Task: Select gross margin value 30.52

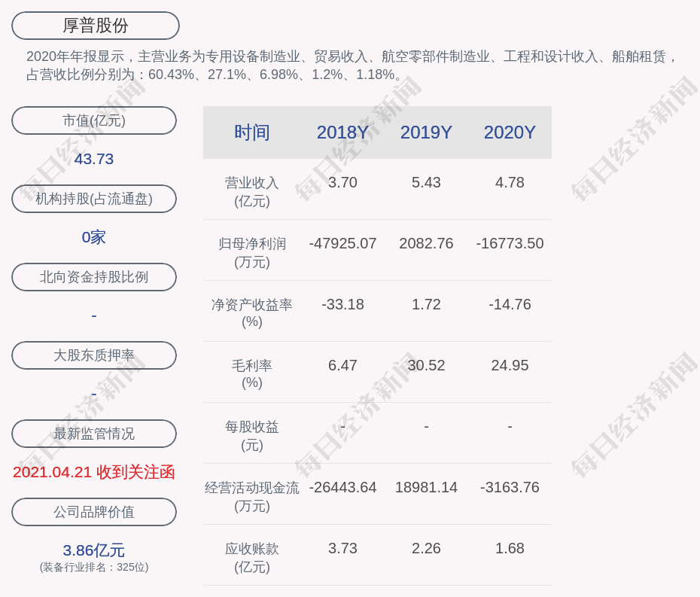Action: [426, 366]
